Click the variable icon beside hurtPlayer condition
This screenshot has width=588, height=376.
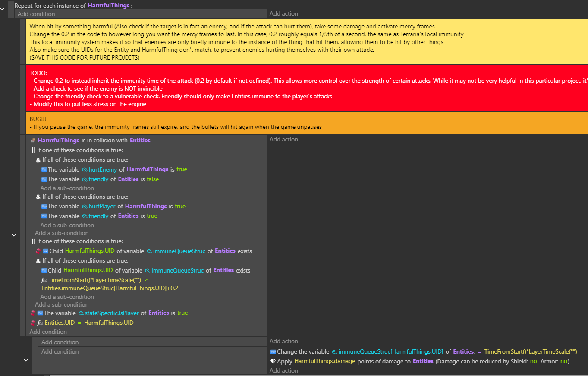(x=44, y=207)
